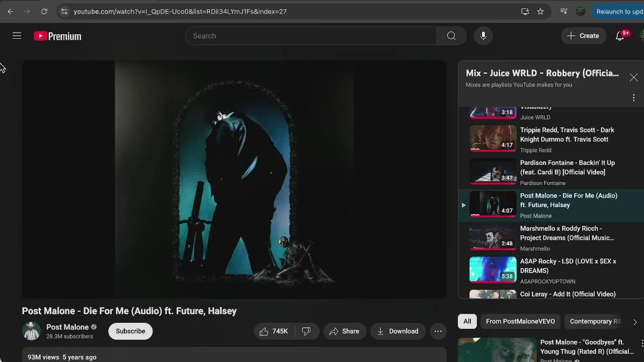The height and width of the screenshot is (362, 644).
Task: Focus the Search input field
Action: tap(312, 36)
